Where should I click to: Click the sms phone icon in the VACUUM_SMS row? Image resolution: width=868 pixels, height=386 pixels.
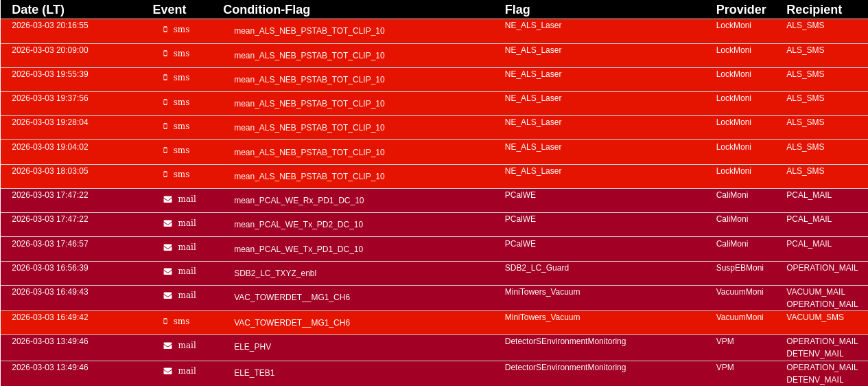tap(165, 321)
